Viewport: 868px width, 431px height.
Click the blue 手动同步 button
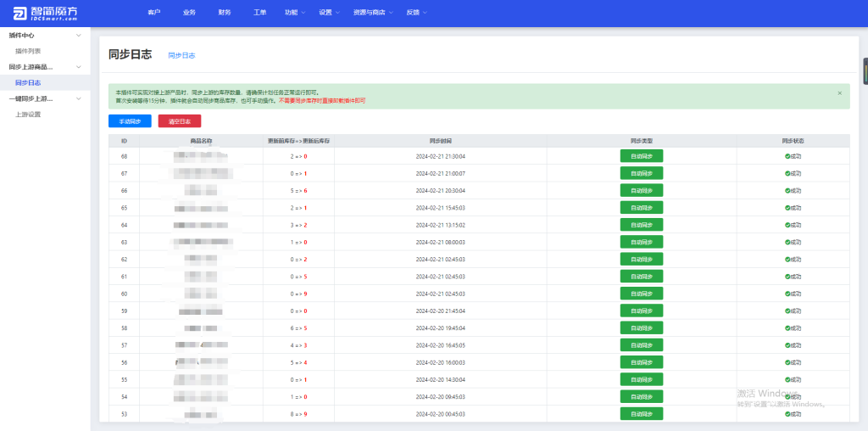click(x=130, y=120)
